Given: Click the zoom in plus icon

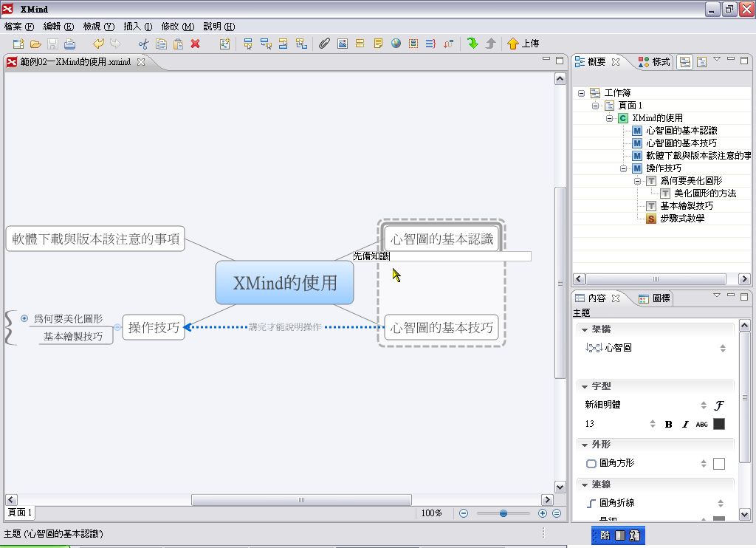Looking at the screenshot, I should 543,513.
